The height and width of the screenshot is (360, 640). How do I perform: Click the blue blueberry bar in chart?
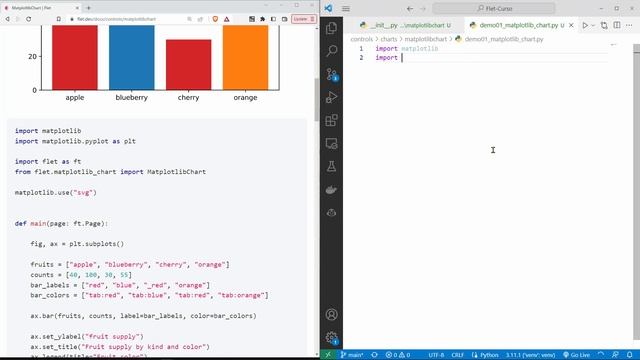[x=131, y=57]
